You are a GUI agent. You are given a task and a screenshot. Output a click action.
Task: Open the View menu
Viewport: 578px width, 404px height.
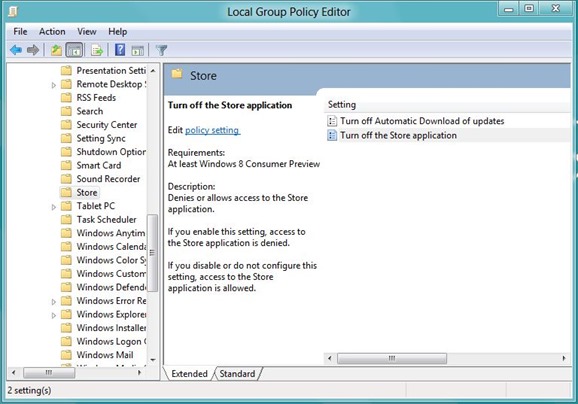[87, 32]
